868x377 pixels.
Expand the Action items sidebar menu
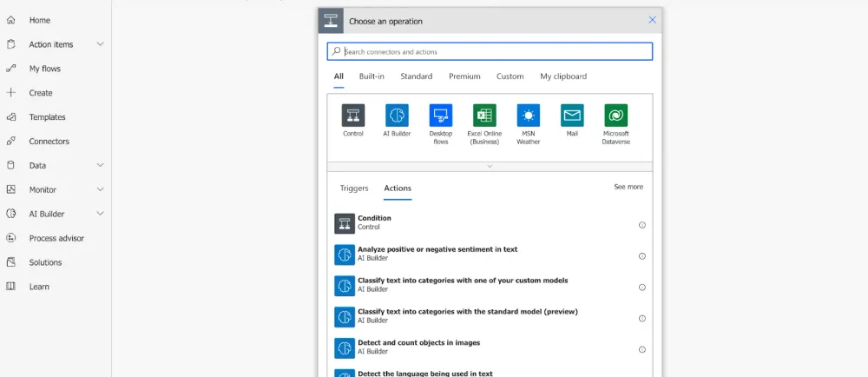click(x=100, y=44)
